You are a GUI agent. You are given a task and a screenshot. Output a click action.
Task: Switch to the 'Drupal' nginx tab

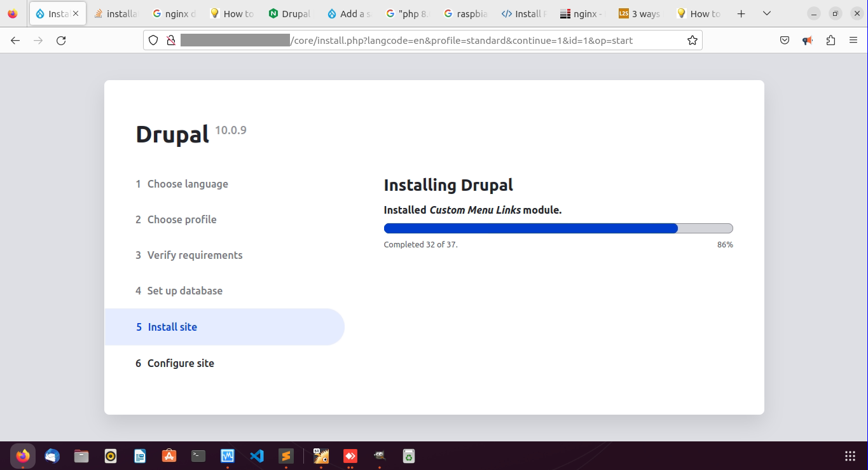tap(290, 13)
